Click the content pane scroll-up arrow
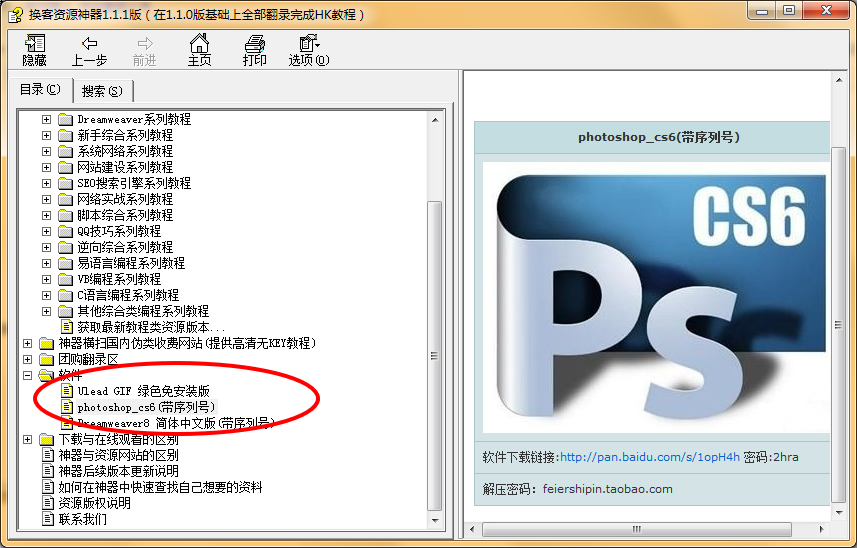The image size is (857, 548). coord(839,80)
